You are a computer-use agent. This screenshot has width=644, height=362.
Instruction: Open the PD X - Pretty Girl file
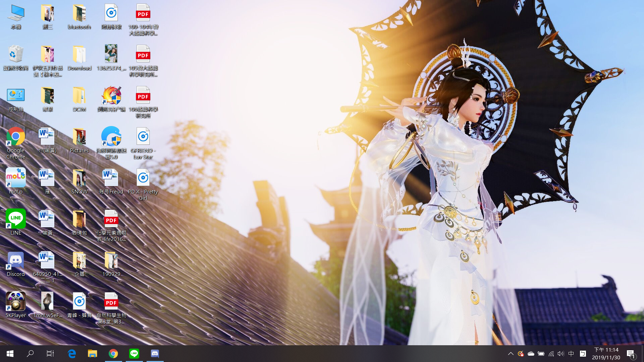click(x=143, y=185)
